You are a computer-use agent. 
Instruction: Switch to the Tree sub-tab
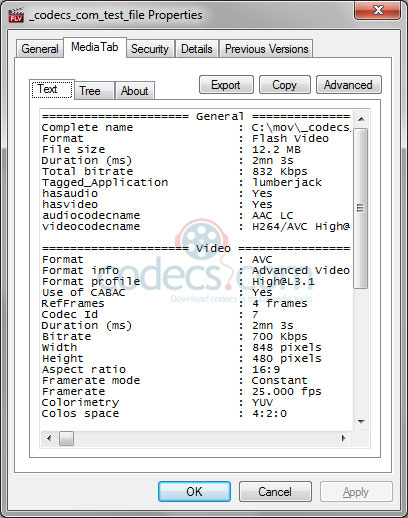(94, 91)
